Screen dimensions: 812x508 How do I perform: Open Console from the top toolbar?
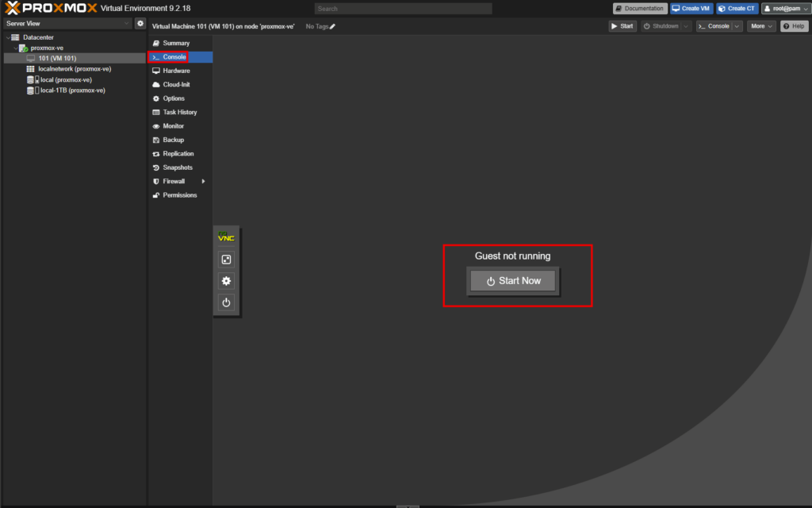pos(714,26)
